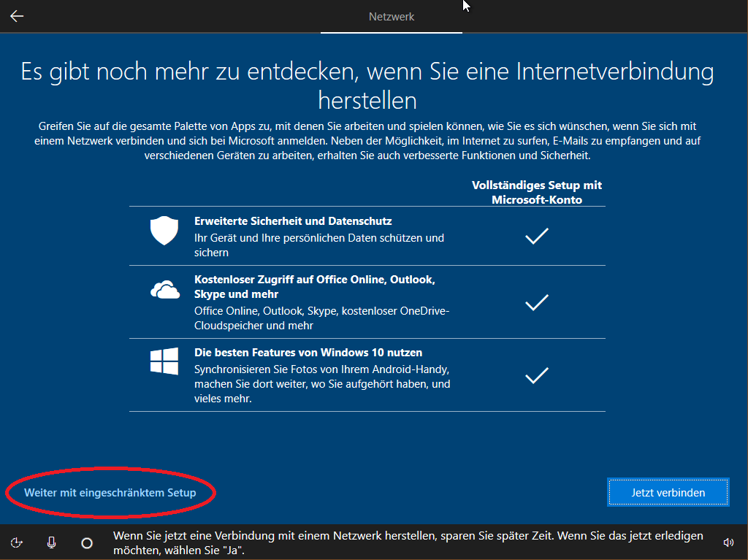Click the description mentioning kostenloser OneDrive-Cloudspeicher

(322, 318)
